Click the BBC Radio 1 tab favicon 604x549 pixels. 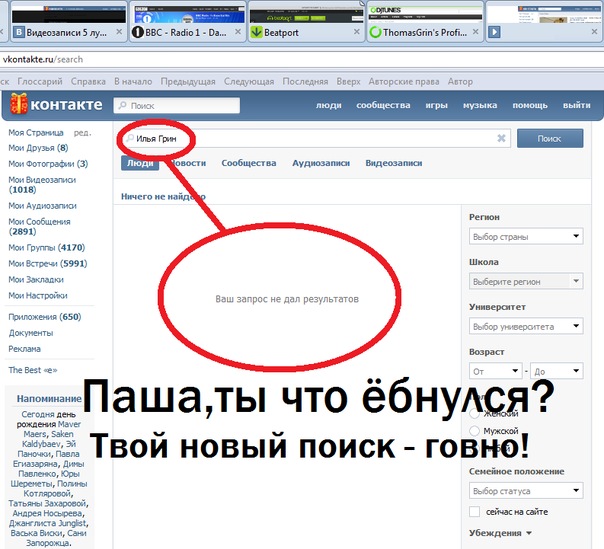pyautogui.click(x=138, y=32)
